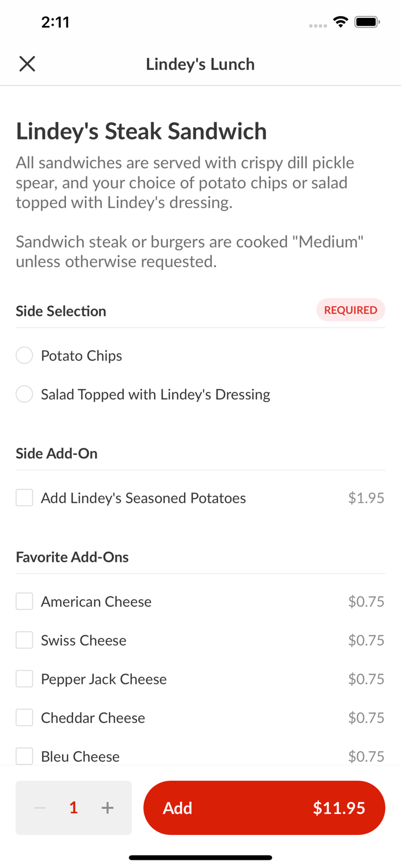Tap the Lindey's Lunch title header
The width and height of the screenshot is (401, 868).
coord(200,64)
